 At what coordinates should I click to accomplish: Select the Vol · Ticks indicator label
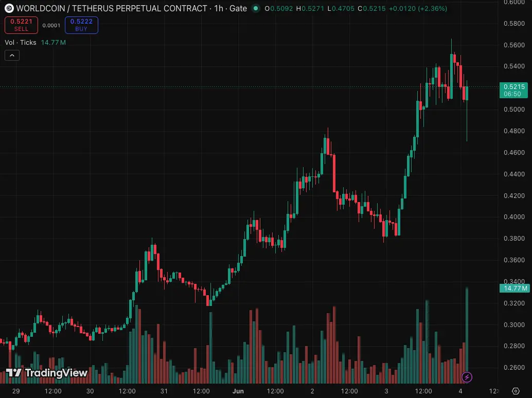21,42
